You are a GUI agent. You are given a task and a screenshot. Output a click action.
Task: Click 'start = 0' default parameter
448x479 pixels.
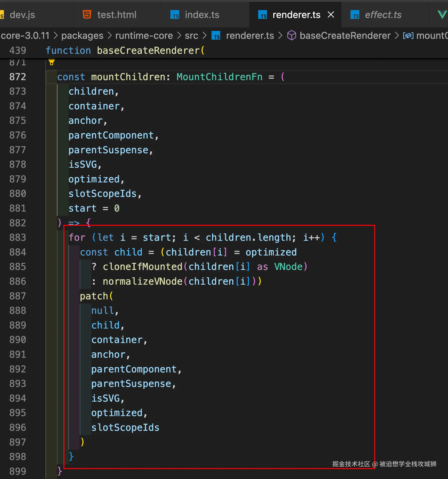coord(94,208)
